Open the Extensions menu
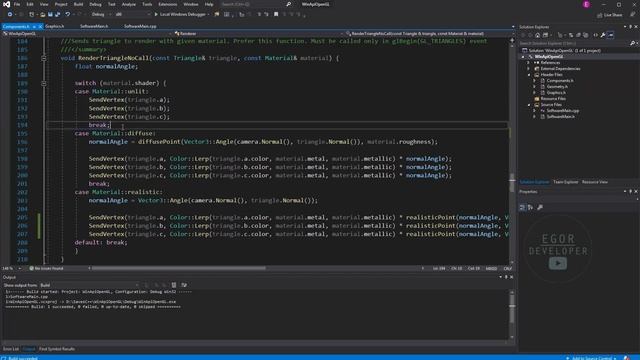 [x=168, y=4]
